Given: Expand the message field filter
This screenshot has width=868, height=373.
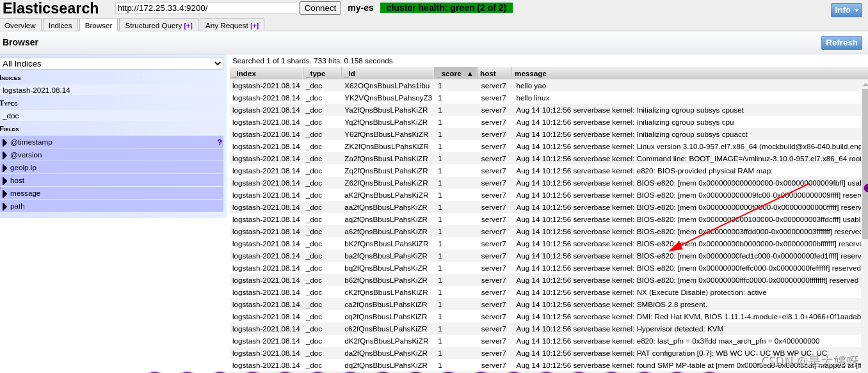Looking at the screenshot, I should (5, 193).
